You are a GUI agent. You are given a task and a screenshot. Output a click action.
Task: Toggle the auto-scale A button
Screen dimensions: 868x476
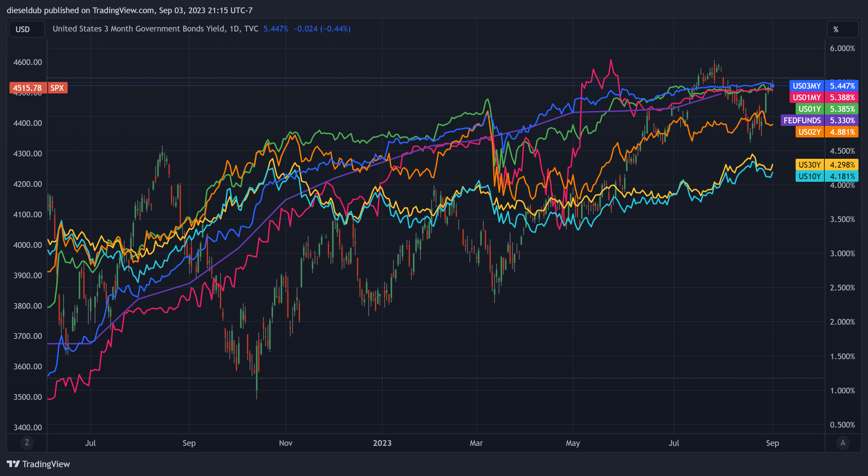[x=843, y=442]
